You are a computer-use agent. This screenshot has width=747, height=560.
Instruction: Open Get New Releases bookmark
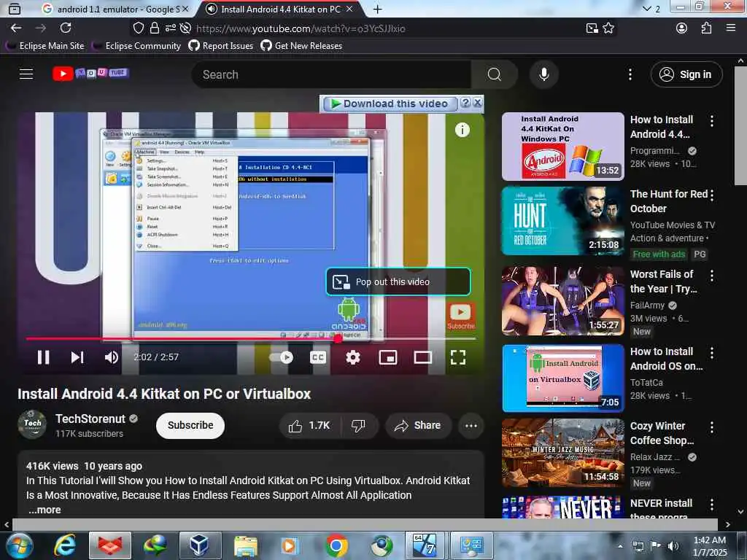(301, 46)
